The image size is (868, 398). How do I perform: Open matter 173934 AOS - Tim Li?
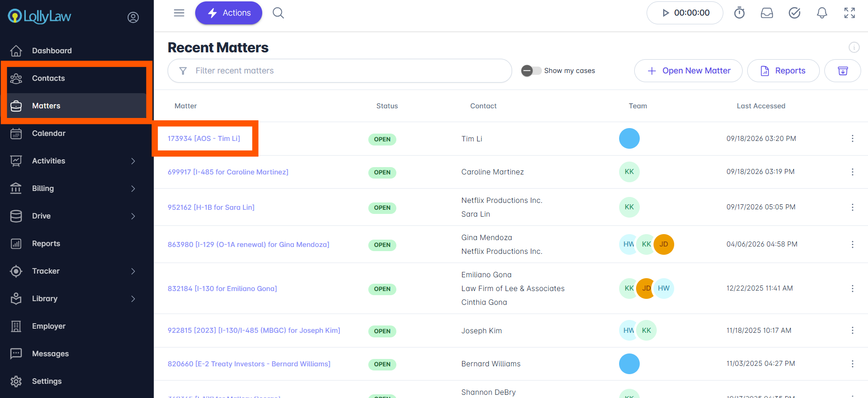204,139
